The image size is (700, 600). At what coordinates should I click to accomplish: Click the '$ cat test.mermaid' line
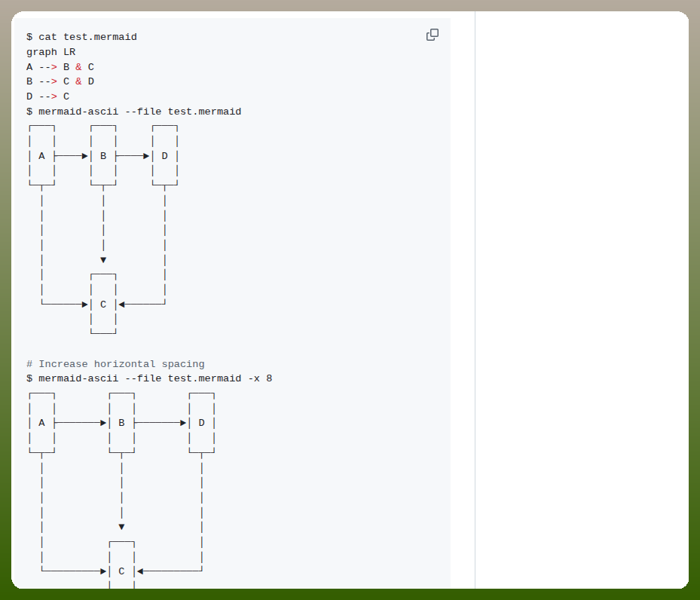pyautogui.click(x=81, y=37)
